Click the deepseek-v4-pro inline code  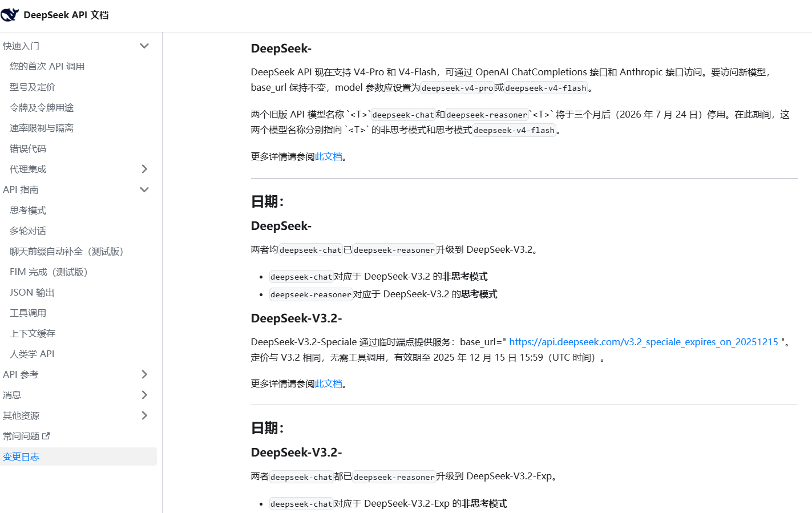[x=457, y=88]
